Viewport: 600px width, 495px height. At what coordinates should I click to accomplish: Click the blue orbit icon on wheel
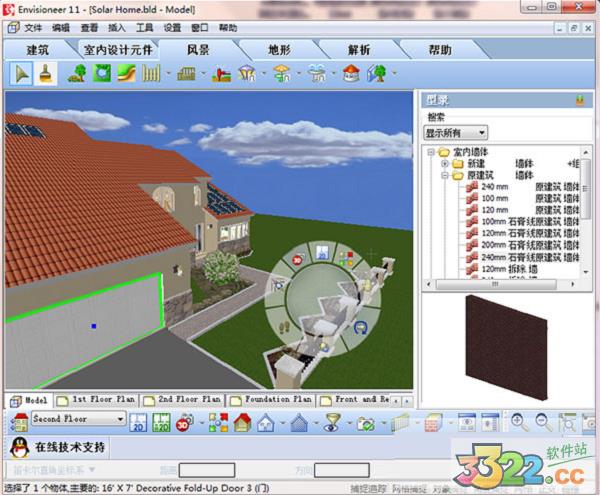click(360, 328)
